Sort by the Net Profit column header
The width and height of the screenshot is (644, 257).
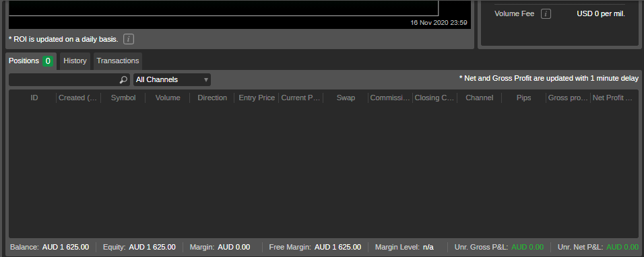click(x=612, y=98)
